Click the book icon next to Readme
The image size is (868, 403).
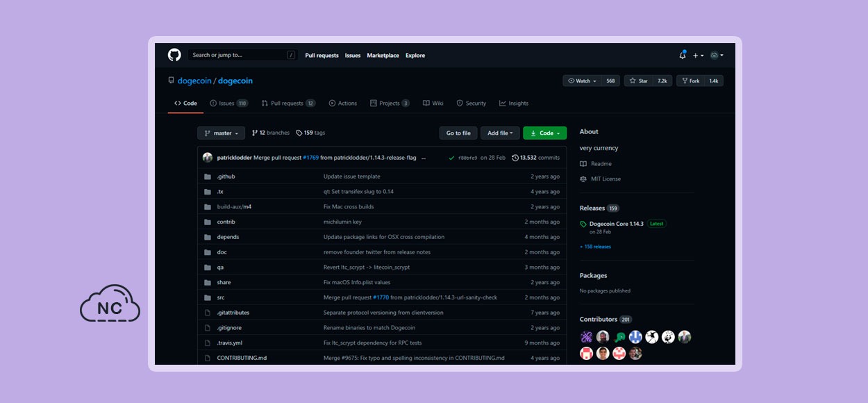583,164
